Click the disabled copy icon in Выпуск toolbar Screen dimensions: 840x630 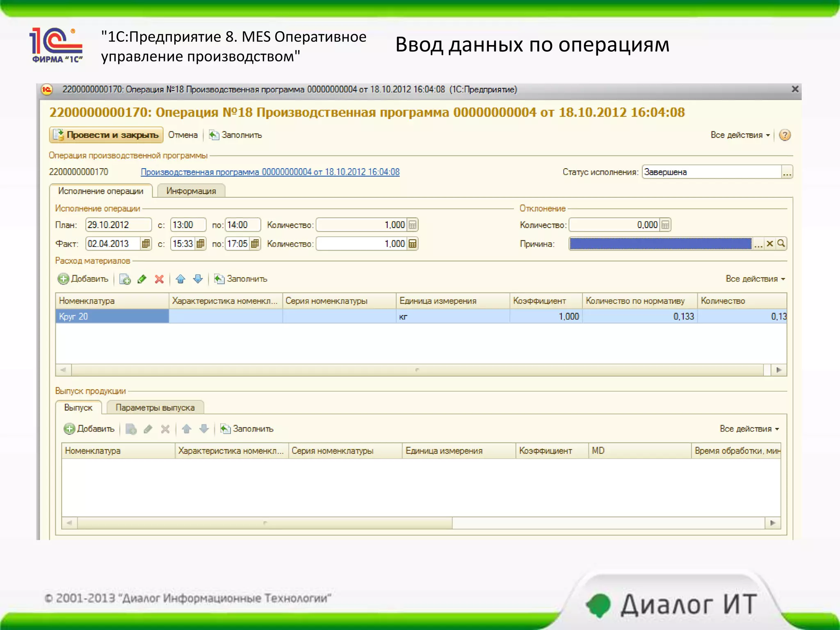[x=131, y=429]
